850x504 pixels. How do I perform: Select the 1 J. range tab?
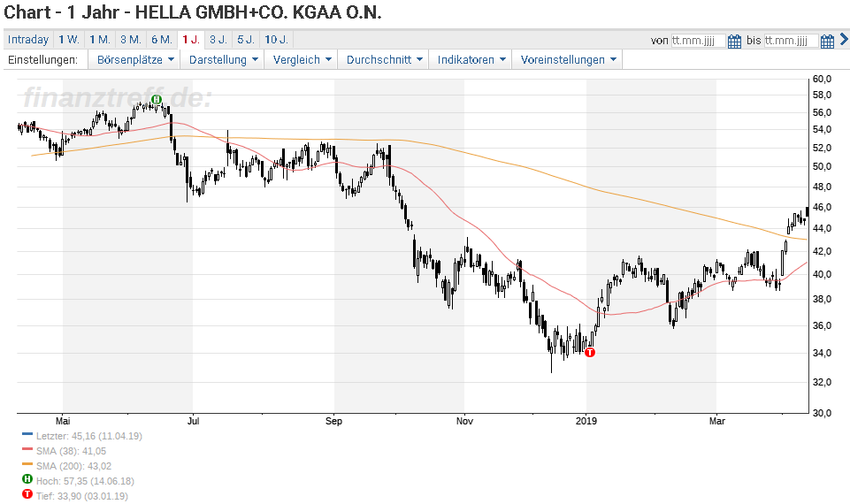pos(191,40)
